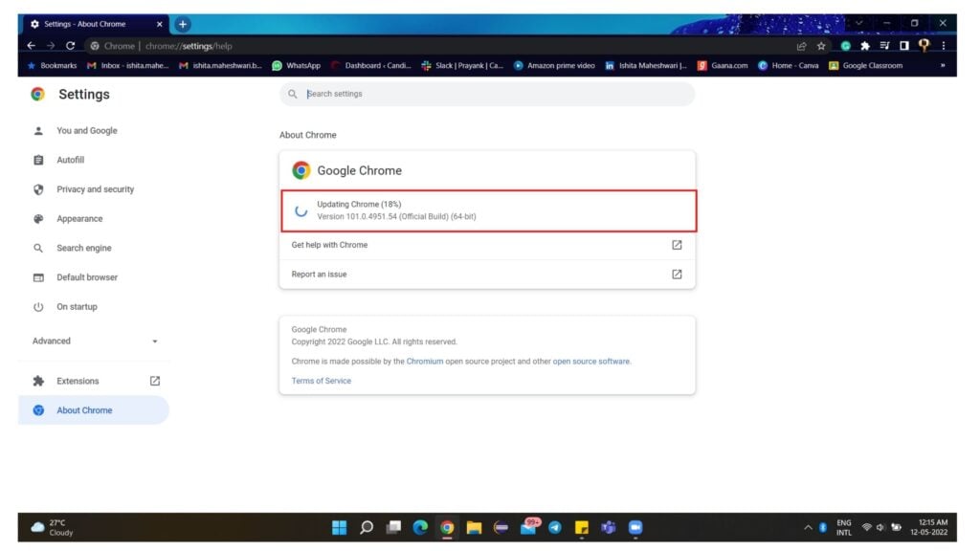Open the Terms of Service link

coord(322,381)
